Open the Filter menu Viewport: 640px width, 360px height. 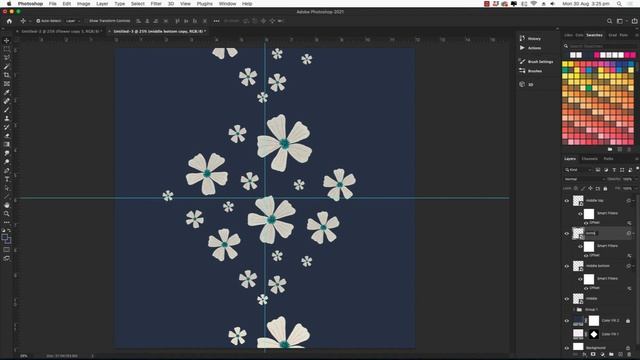pos(156,4)
